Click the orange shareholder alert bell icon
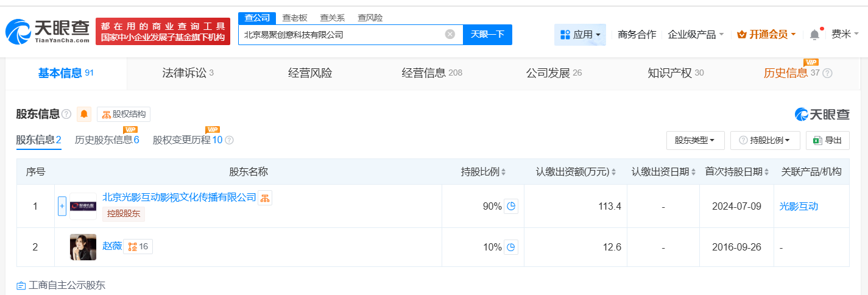This screenshot has height=295, width=868. coord(84,114)
